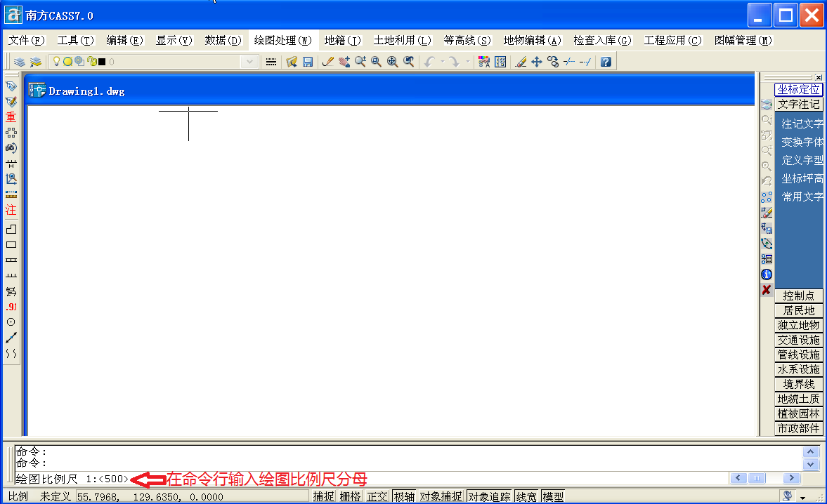Open the 工具(T) menu
The height and width of the screenshot is (504, 827).
pyautogui.click(x=75, y=41)
